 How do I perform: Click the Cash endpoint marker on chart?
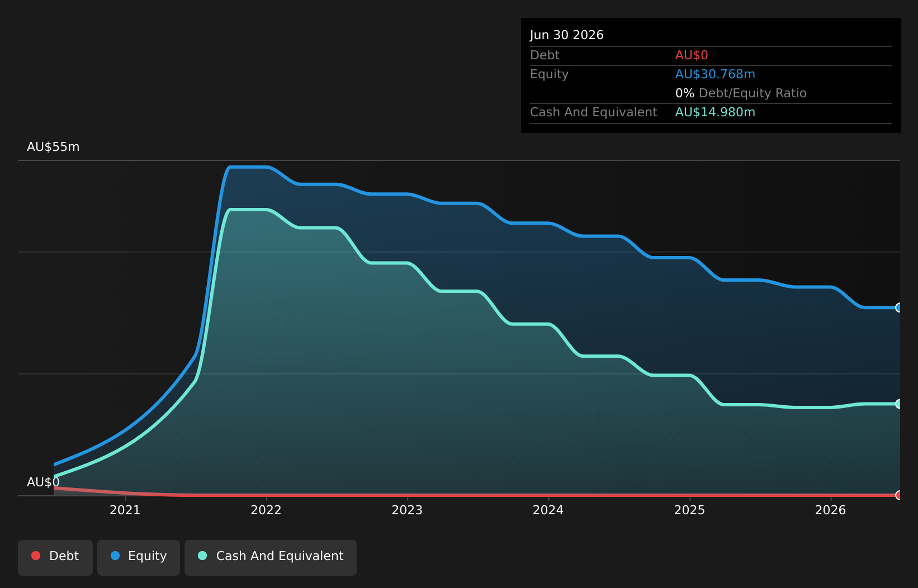(899, 404)
